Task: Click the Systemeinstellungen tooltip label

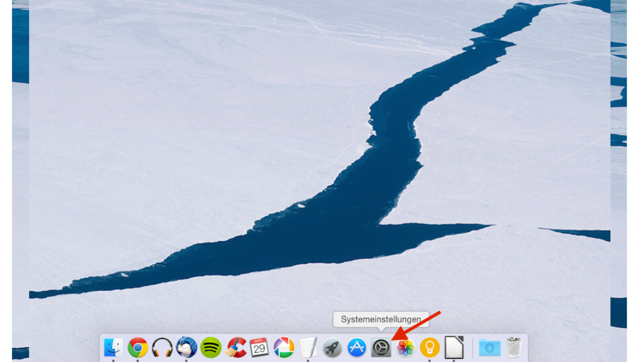Action: click(381, 319)
